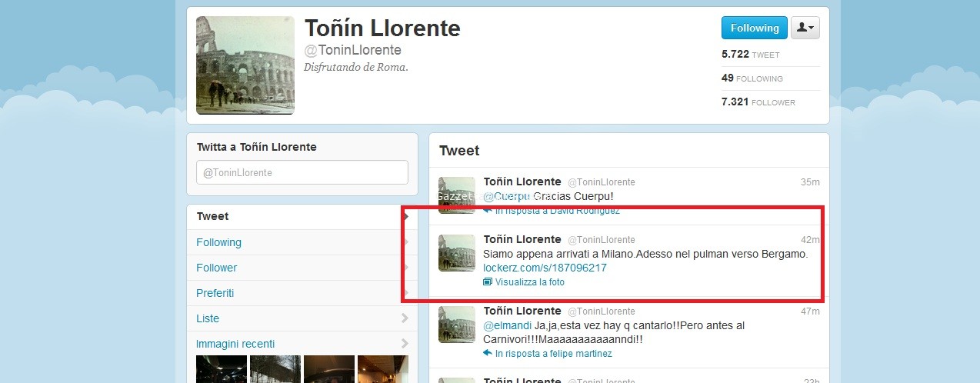The image size is (980, 383).
Task: Open second recent image thumbnail
Action: point(275,369)
